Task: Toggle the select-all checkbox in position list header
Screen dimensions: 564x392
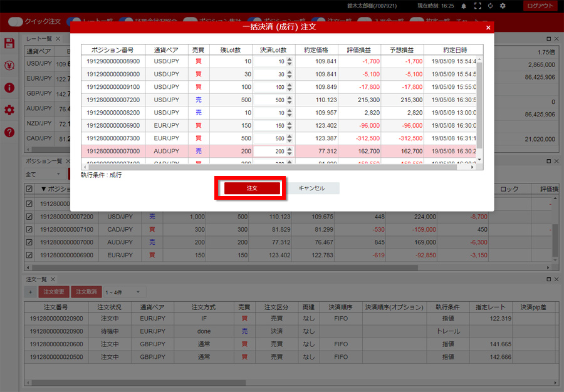Action: [x=29, y=189]
